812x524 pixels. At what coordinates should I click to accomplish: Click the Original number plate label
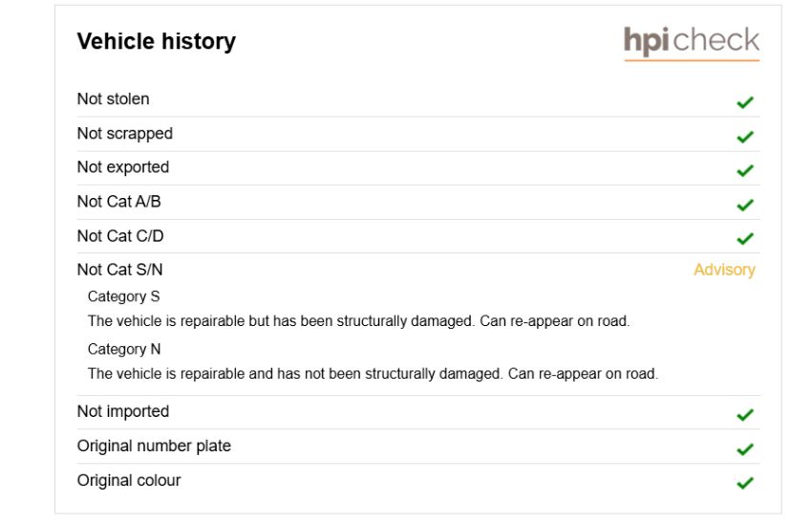pyautogui.click(x=155, y=447)
